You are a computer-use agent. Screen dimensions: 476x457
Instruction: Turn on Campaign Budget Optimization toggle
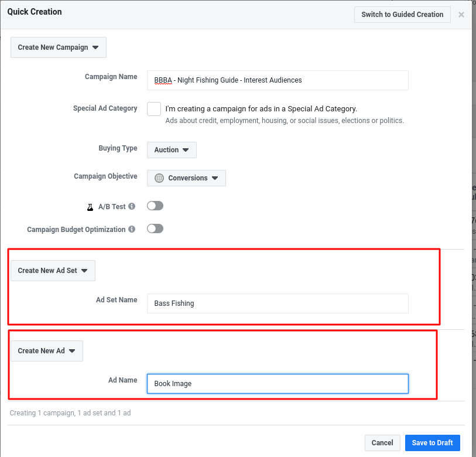155,228
